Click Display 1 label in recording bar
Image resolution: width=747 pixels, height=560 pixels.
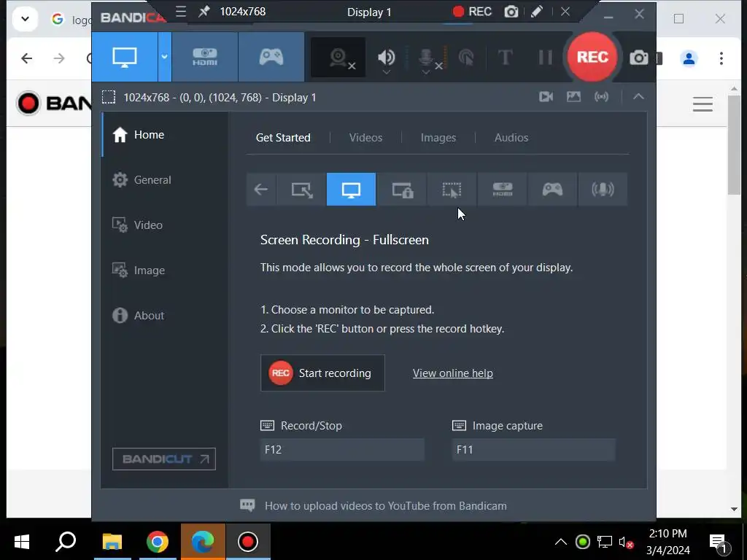click(x=369, y=12)
